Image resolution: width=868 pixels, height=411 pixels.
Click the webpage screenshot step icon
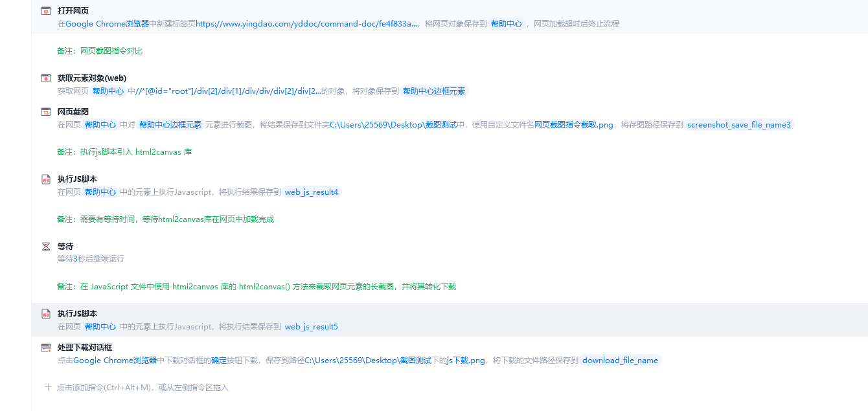[x=46, y=112]
